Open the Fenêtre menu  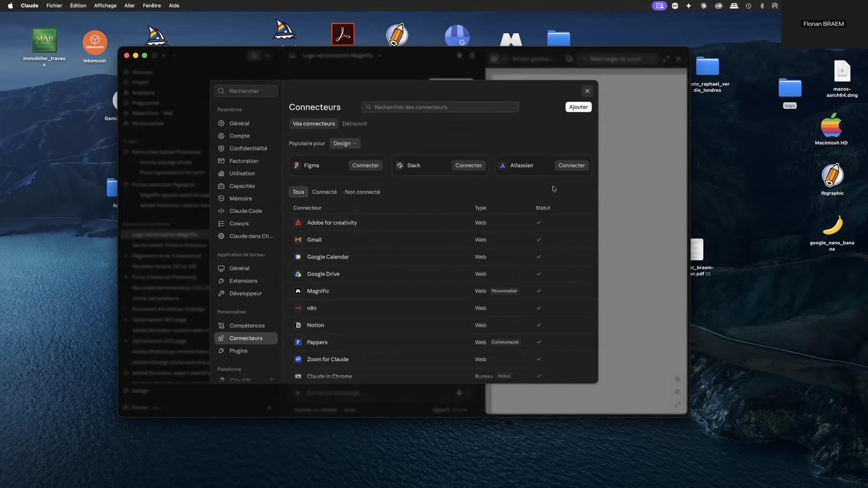pyautogui.click(x=152, y=6)
